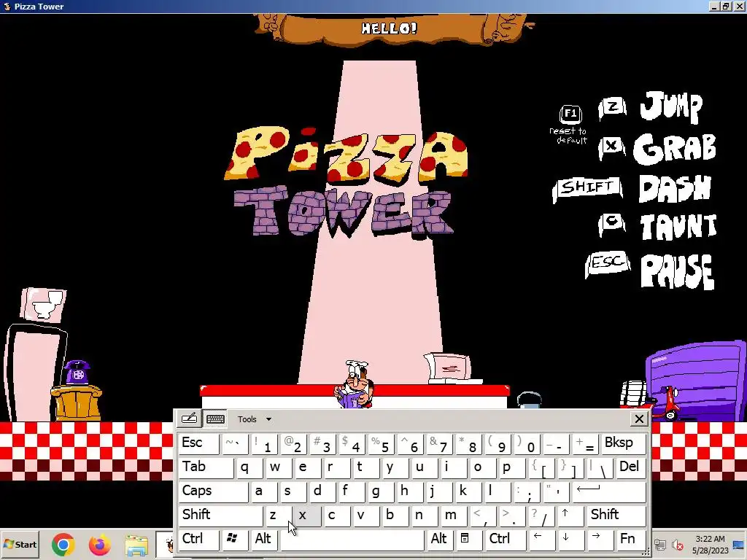The height and width of the screenshot is (560, 747).
Task: Tap the q key
Action: point(249,467)
